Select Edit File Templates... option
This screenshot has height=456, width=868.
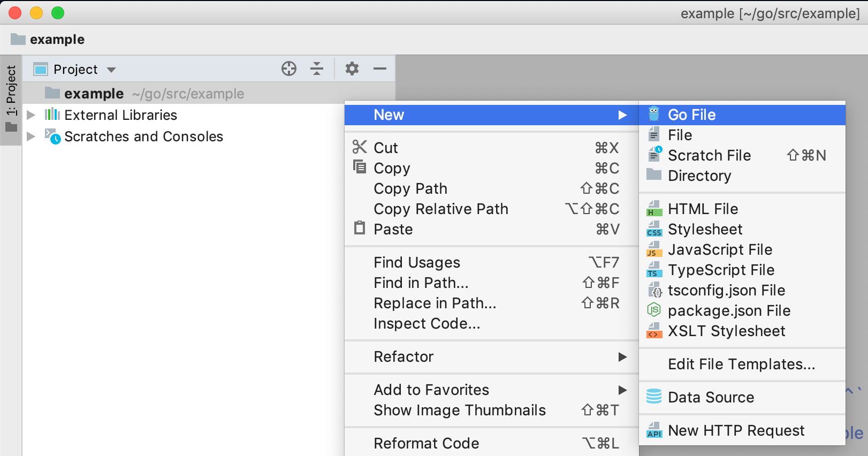click(741, 364)
